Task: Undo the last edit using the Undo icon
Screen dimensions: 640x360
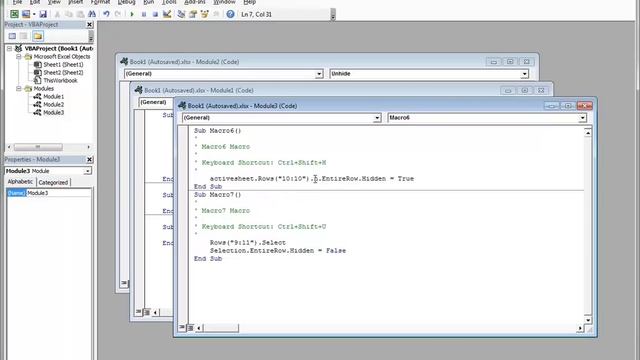Action: (106, 14)
